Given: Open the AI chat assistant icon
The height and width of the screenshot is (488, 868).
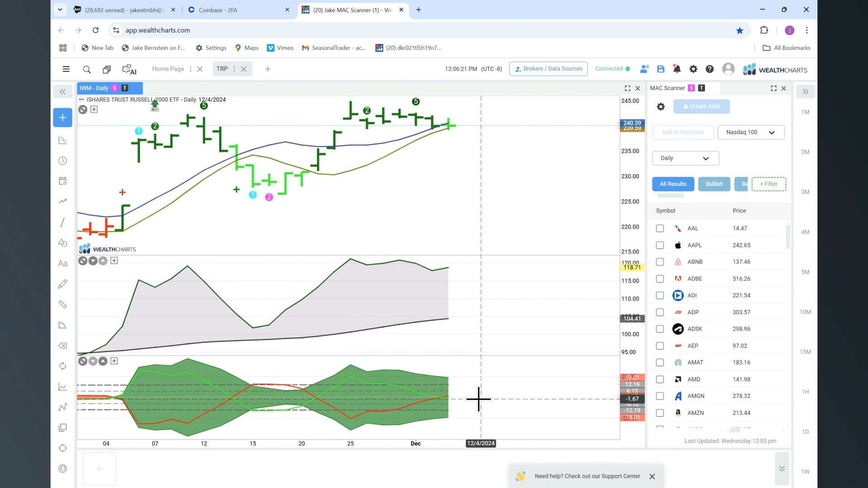Looking at the screenshot, I should pyautogui.click(x=129, y=69).
